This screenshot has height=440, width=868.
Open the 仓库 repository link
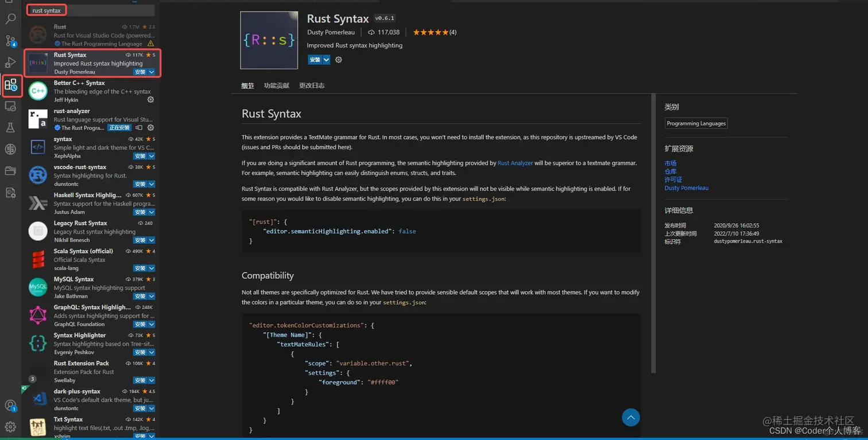click(671, 172)
